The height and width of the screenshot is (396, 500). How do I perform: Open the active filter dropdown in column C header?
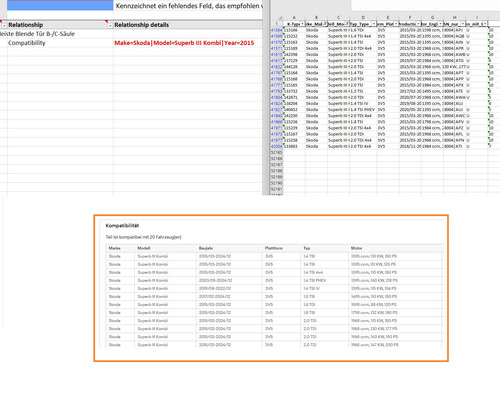347,24
